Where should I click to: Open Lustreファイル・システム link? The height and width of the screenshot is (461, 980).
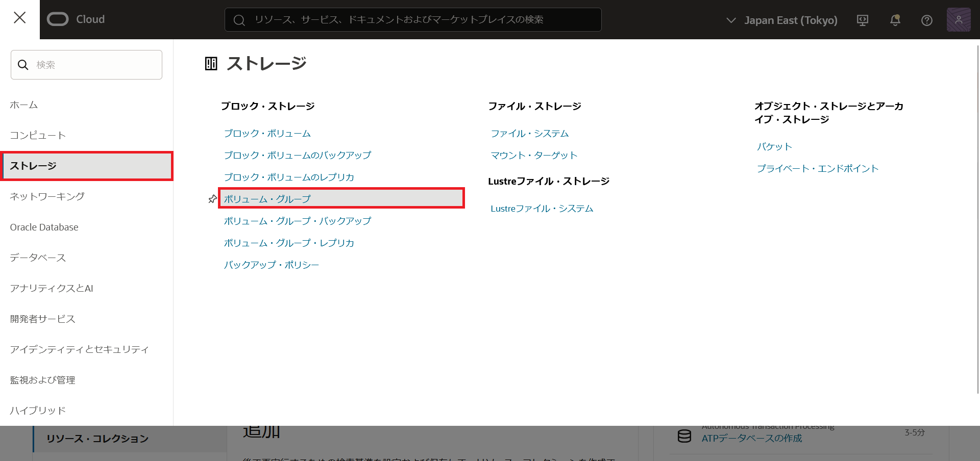(542, 209)
